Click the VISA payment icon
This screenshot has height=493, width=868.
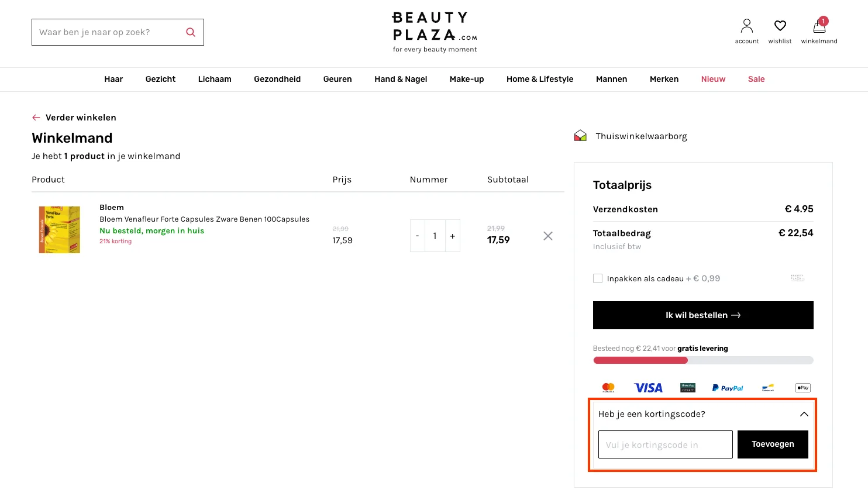[x=649, y=388]
